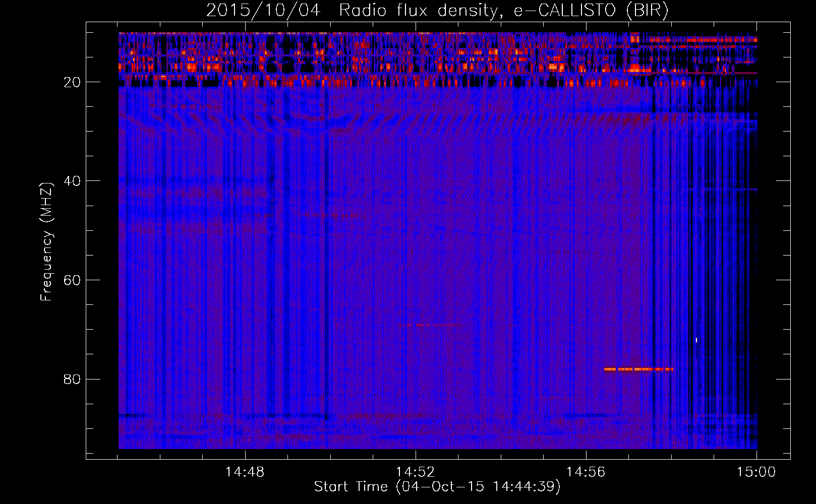Click the '80' frequency tick label
Screen dimensions: 816x504
pos(72,379)
